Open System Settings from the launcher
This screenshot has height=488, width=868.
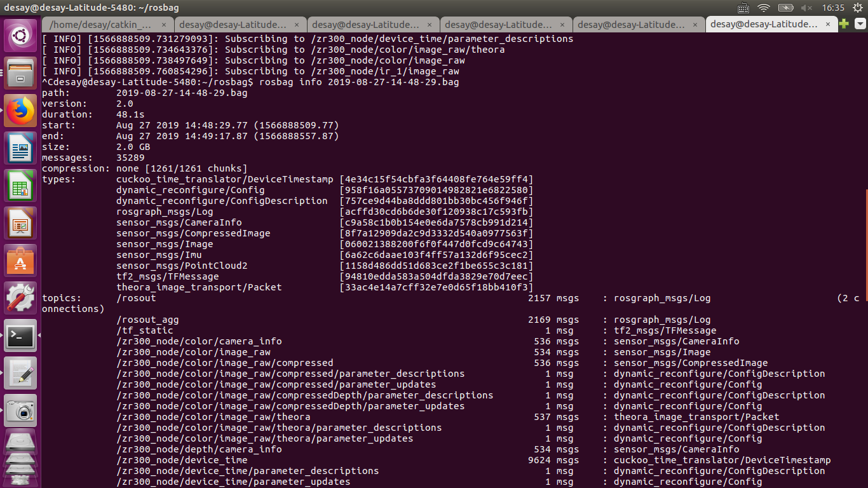point(20,298)
